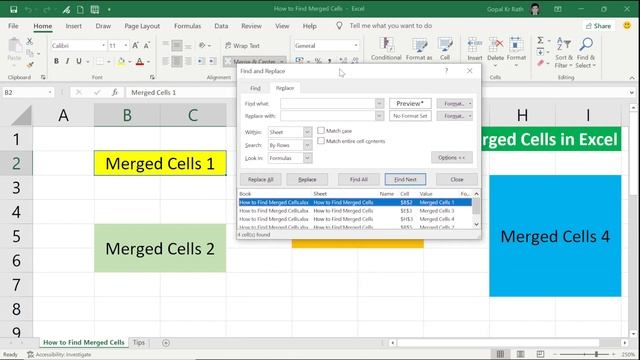Open the Fill Color bucket picker
Viewport: 640px width, 360px height.
click(121, 62)
